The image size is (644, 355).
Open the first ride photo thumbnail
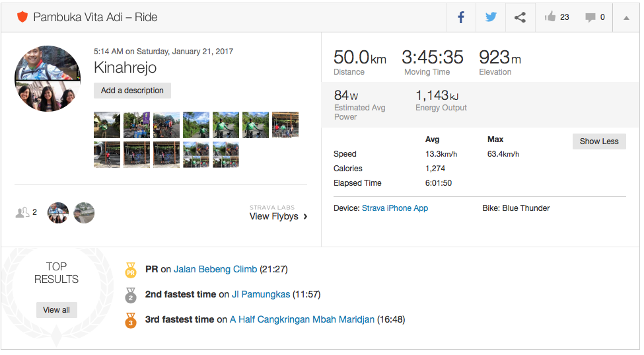[x=107, y=125]
